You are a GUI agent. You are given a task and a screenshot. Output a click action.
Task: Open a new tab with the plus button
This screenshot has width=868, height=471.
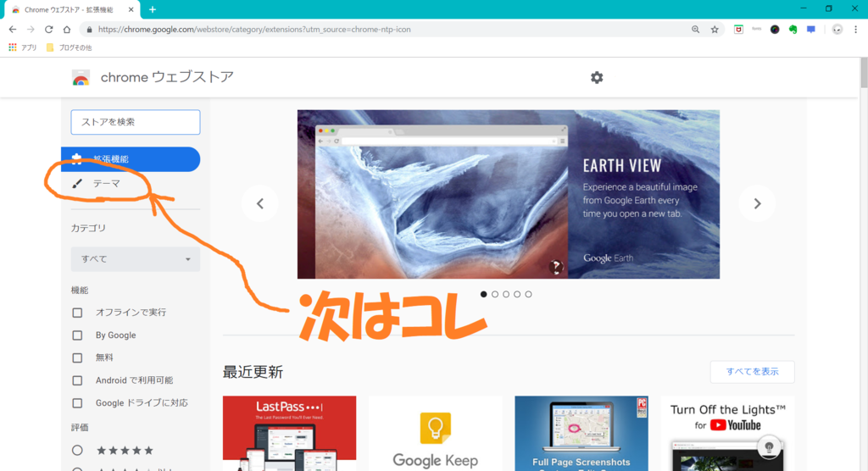point(153,9)
